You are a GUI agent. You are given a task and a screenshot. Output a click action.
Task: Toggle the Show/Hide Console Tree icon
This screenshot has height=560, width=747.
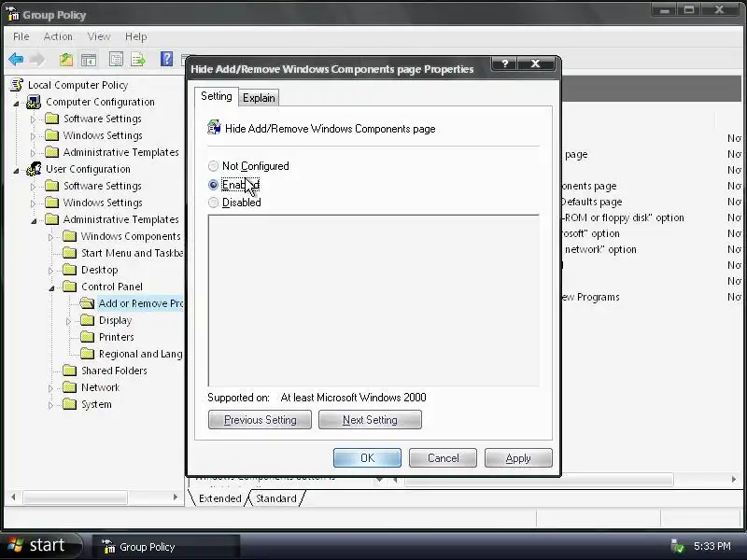click(89, 60)
